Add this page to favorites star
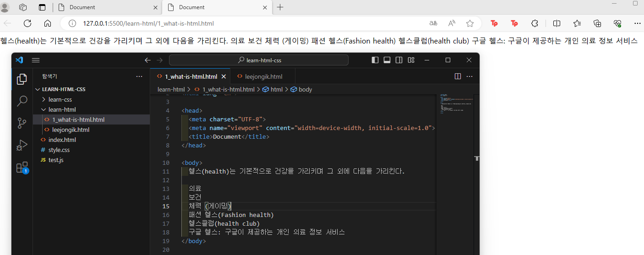The width and height of the screenshot is (644, 255). point(470,23)
